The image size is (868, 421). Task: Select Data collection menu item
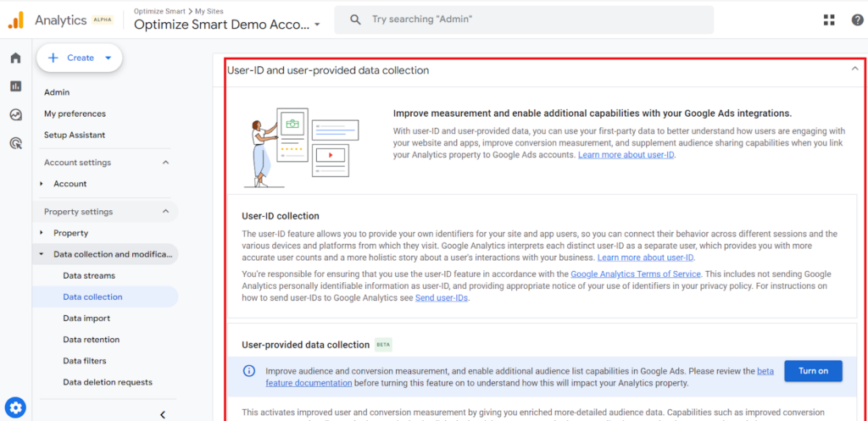(105, 296)
